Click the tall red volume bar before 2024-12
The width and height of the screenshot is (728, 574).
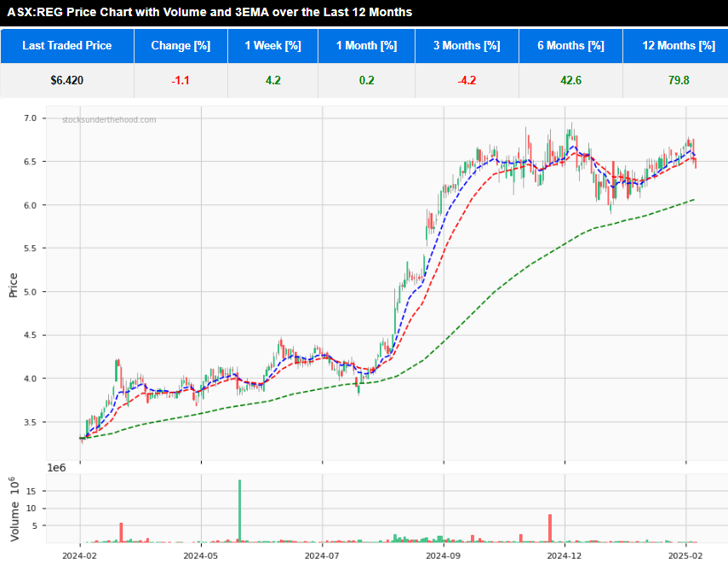click(550, 528)
